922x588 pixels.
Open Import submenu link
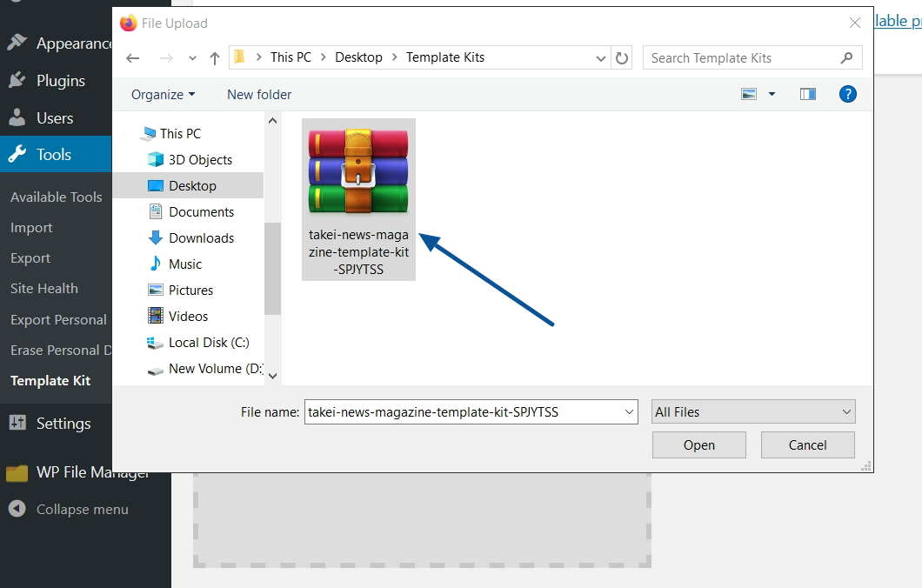[31, 228]
